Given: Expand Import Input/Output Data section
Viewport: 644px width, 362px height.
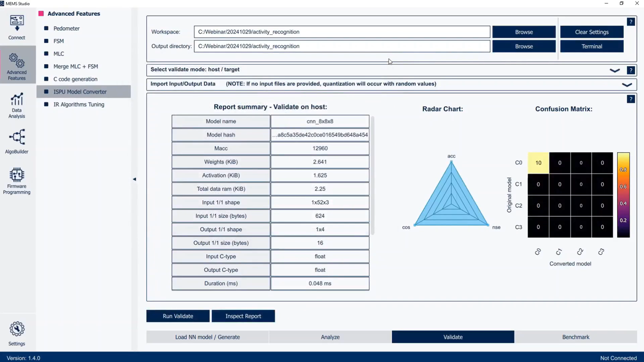Looking at the screenshot, I should tap(627, 84).
